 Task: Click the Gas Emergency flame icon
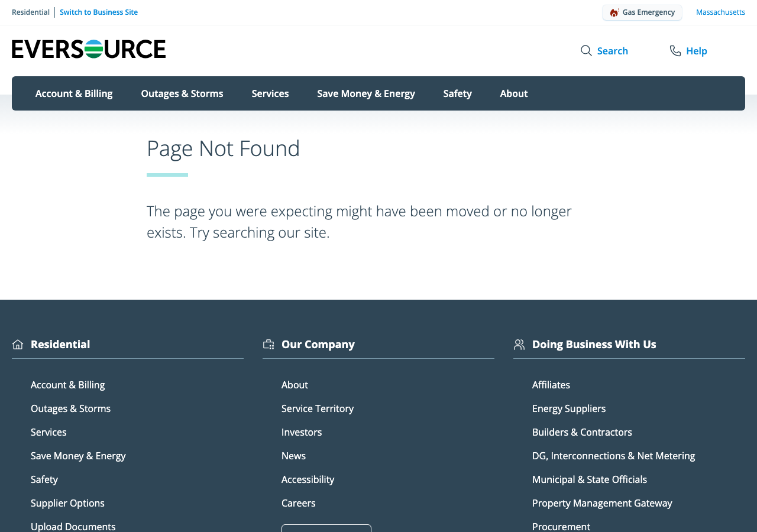coord(614,12)
